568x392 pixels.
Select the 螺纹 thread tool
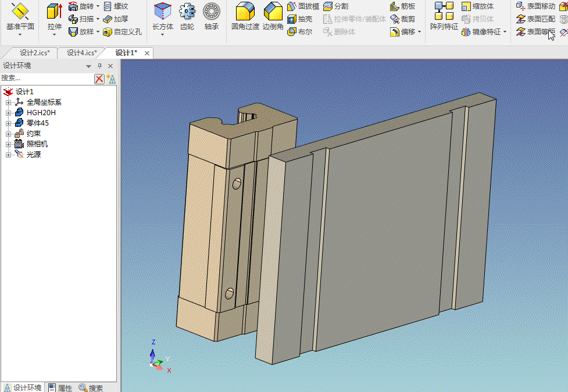point(116,6)
